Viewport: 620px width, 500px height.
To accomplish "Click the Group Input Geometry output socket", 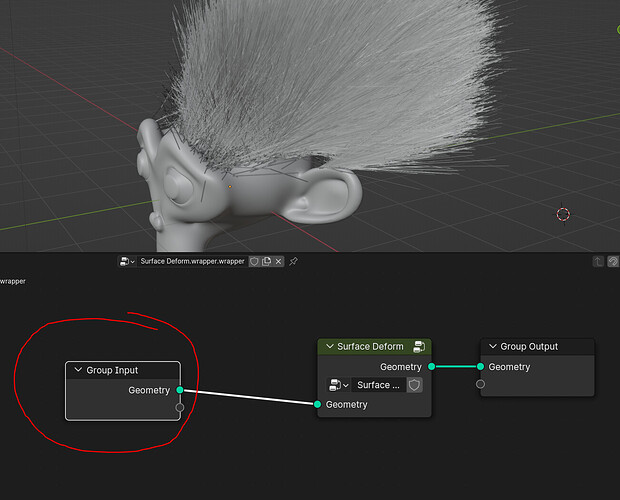I will (x=180, y=390).
